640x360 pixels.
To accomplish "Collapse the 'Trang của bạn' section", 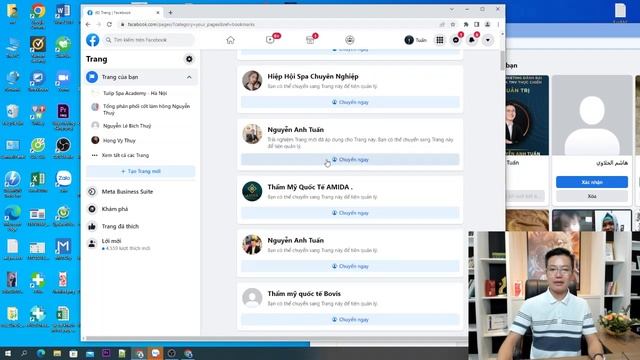I will (x=189, y=77).
